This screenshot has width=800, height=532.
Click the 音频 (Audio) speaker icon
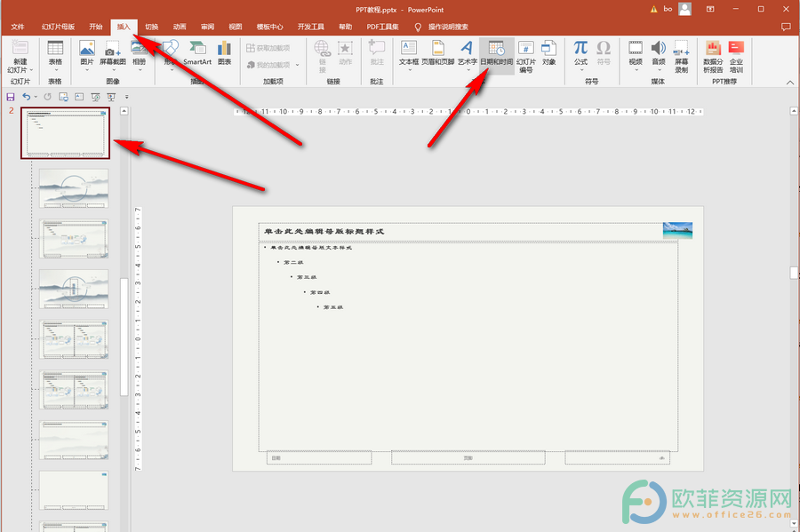click(x=658, y=48)
